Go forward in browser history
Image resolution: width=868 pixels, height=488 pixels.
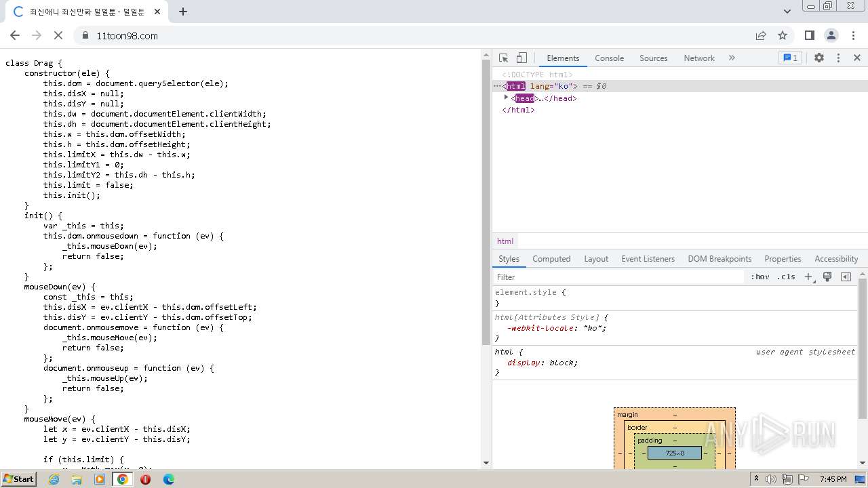37,35
